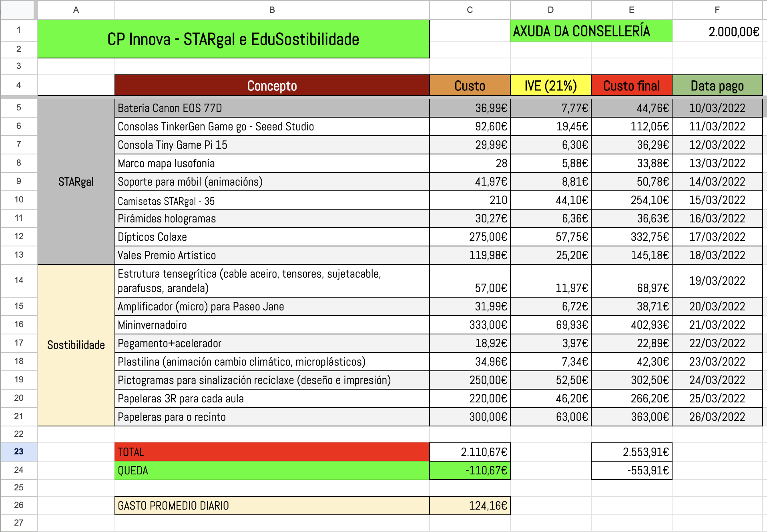Select the Sostibilidade merged category cell
767x532 pixels.
(x=76, y=345)
